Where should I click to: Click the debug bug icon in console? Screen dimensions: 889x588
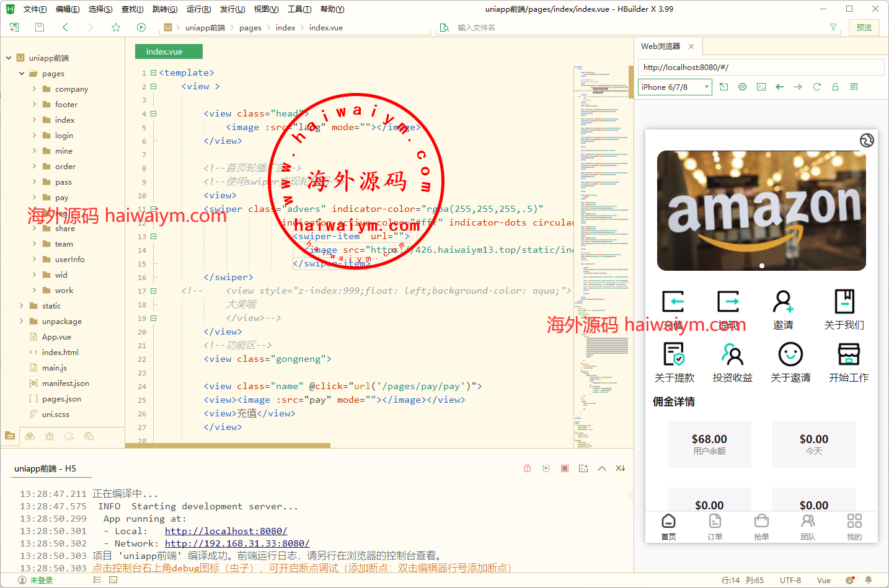[x=527, y=468]
